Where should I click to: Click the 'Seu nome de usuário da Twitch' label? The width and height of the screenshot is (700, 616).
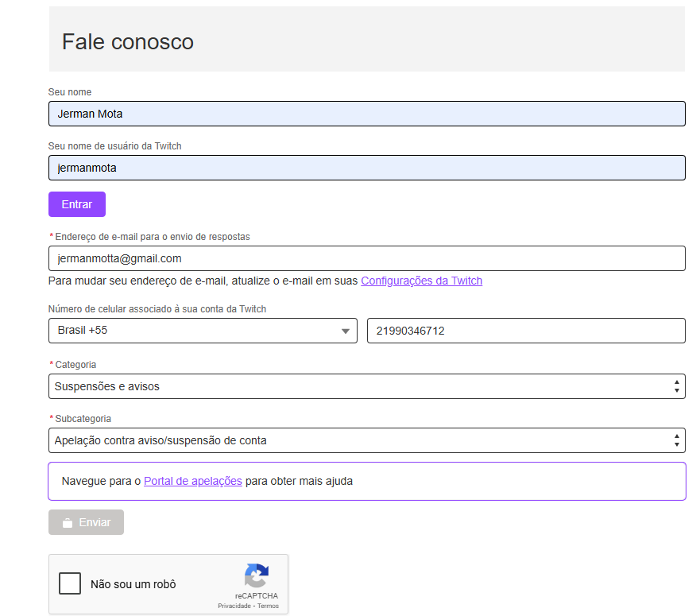coord(114,146)
